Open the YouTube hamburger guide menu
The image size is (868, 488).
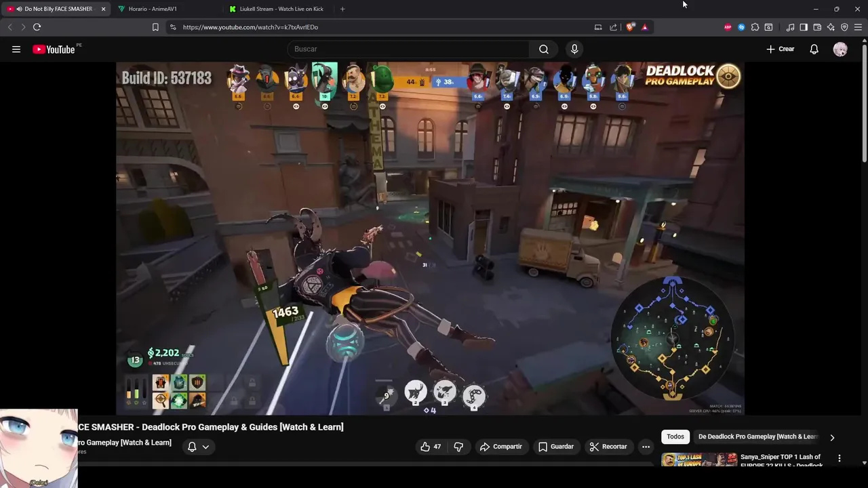click(16, 49)
